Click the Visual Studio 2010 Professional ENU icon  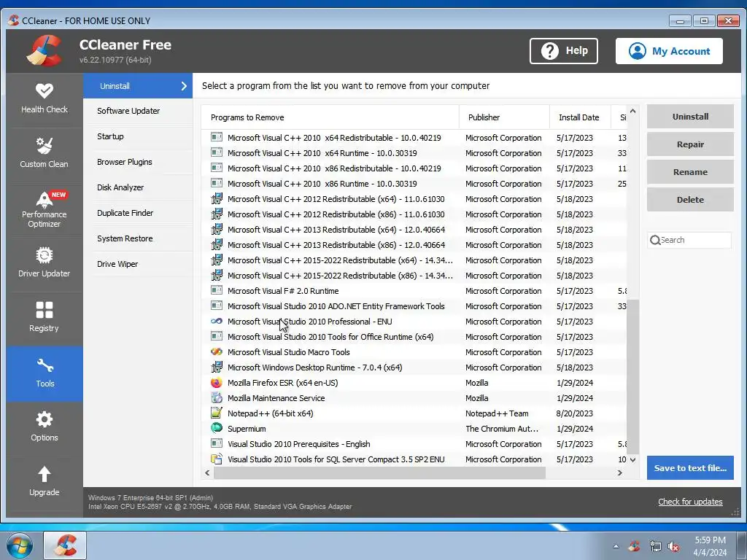tap(216, 322)
